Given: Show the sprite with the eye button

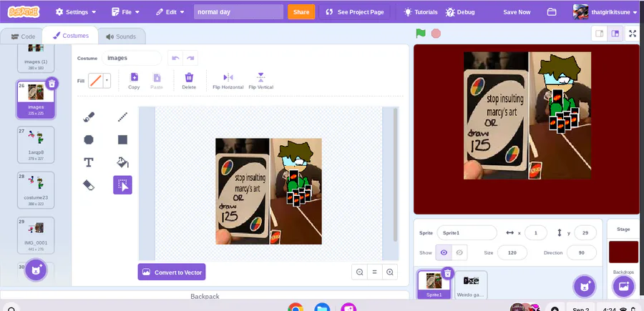Looking at the screenshot, I should [x=444, y=253].
